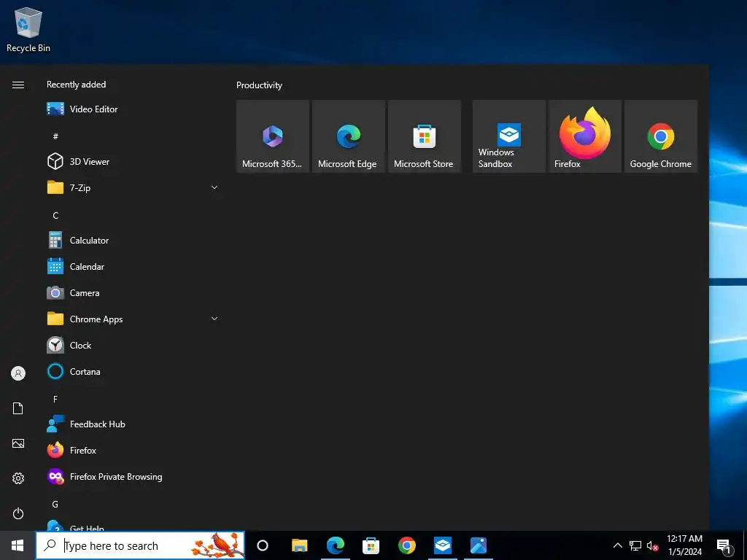This screenshot has height=560, width=747.
Task: Click the '#' letter group header
Action: (x=55, y=136)
